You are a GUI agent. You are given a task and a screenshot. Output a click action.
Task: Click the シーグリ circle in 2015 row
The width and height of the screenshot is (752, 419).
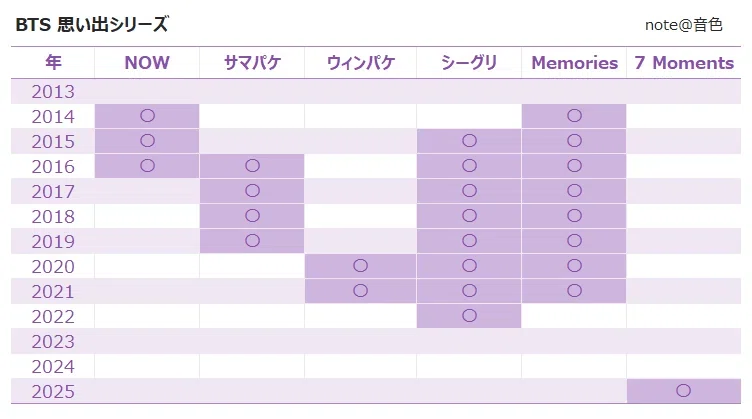(x=469, y=140)
